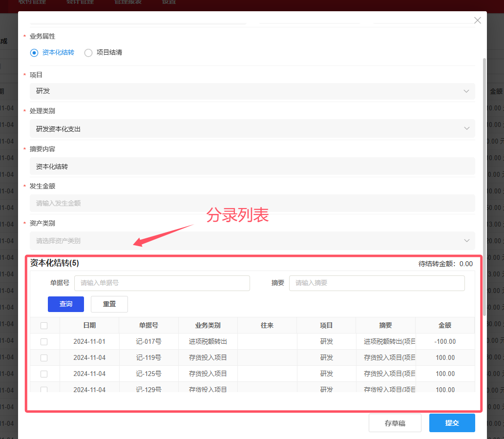Viewport: 504px width, 439px height.
Task: Expand the 处理类别 dropdown
Action: 252,129
